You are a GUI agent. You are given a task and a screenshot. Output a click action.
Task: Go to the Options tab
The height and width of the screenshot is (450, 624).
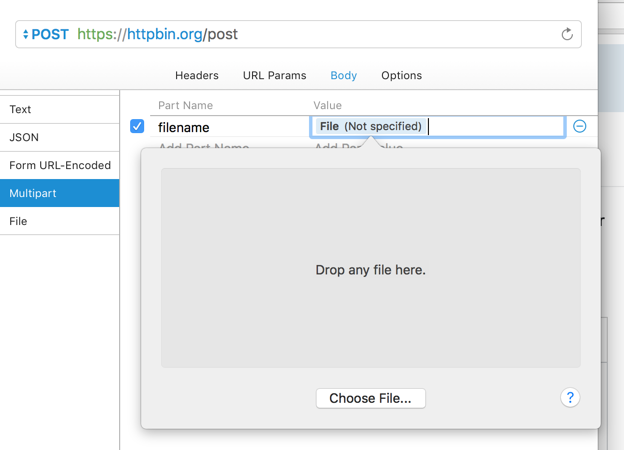coord(401,75)
